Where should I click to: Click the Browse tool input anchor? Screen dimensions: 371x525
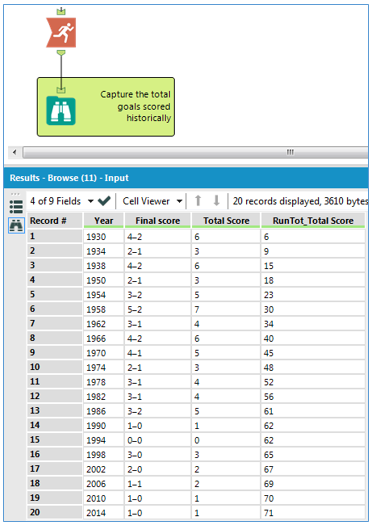[x=61, y=89]
